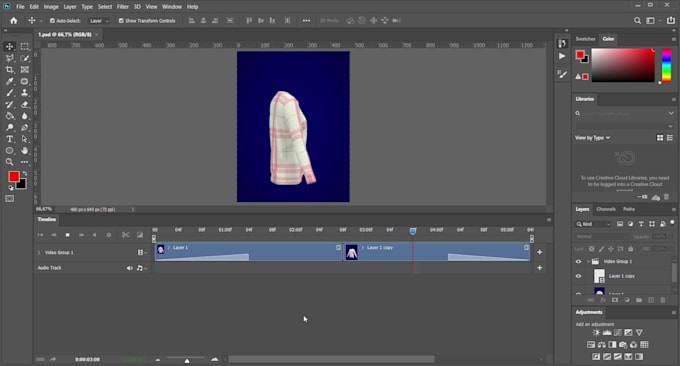Split clip with the scissors icon
This screenshot has width=680, height=366.
(125, 235)
